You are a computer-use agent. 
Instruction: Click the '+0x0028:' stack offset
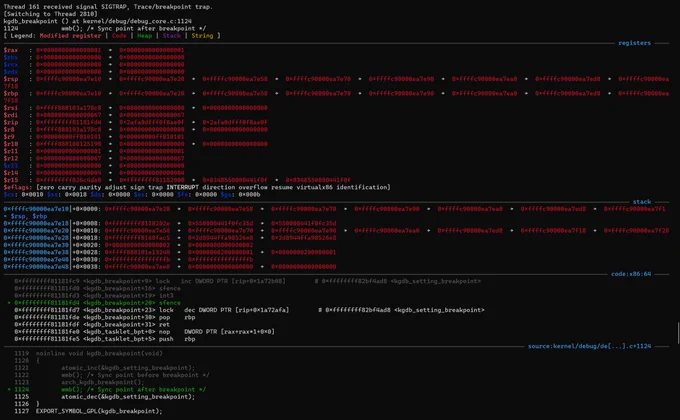pyautogui.click(x=86, y=253)
